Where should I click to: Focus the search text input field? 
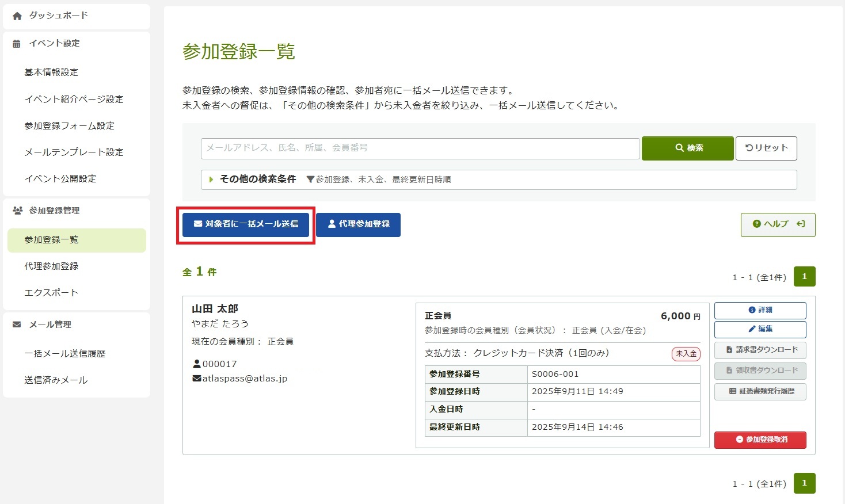pyautogui.click(x=420, y=148)
